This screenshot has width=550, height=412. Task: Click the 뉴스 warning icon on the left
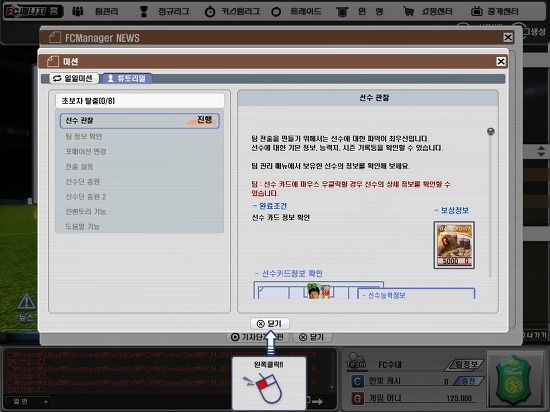click(26, 302)
